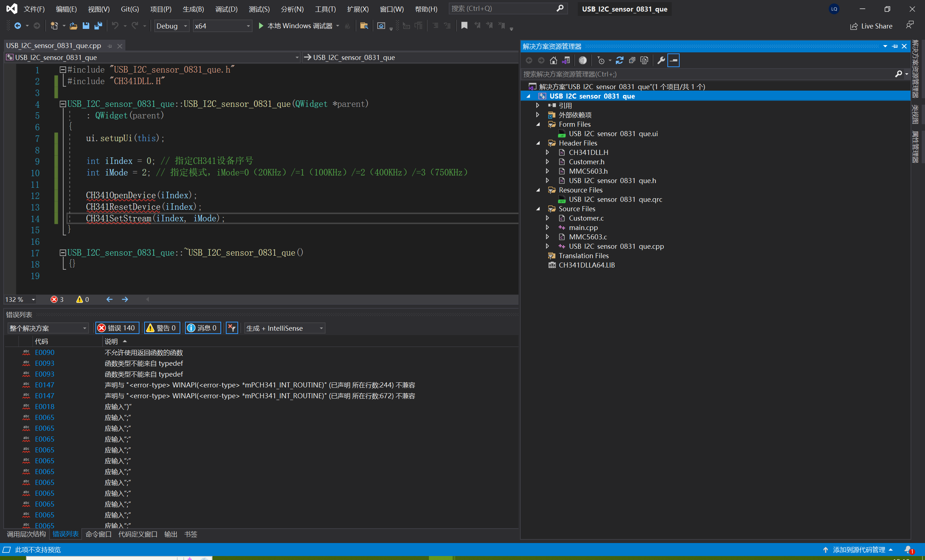Toggle bookmark icon in toolbar
This screenshot has height=560, width=925.
pyautogui.click(x=464, y=26)
